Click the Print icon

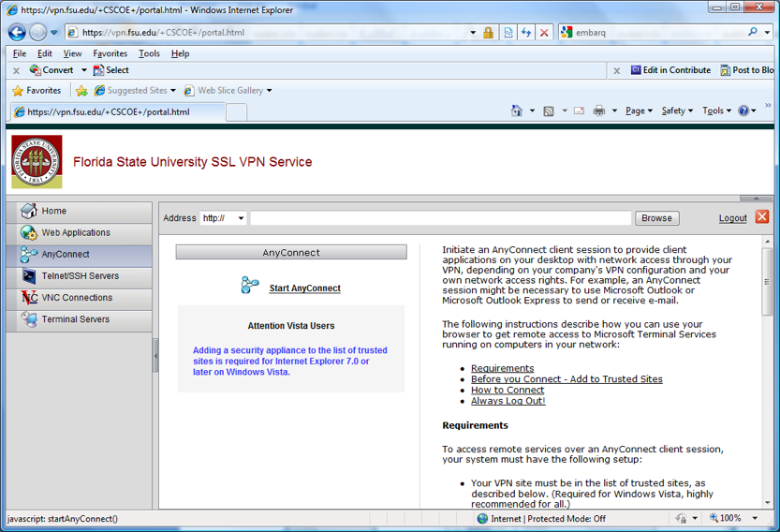(599, 111)
